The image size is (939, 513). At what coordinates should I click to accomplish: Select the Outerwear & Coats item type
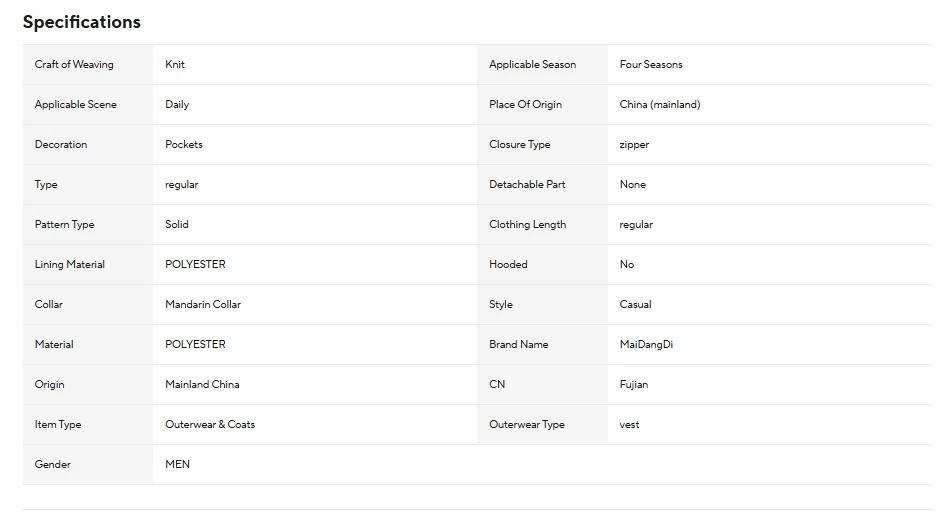210,424
